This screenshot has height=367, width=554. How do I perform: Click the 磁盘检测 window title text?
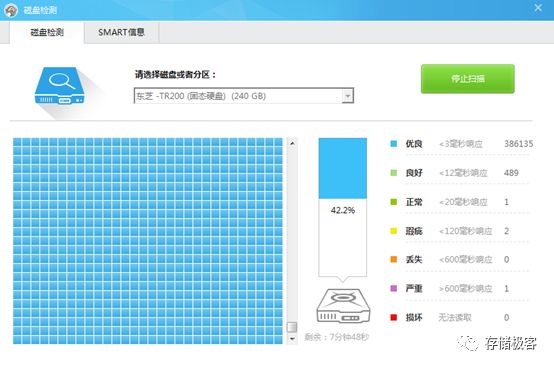point(40,10)
